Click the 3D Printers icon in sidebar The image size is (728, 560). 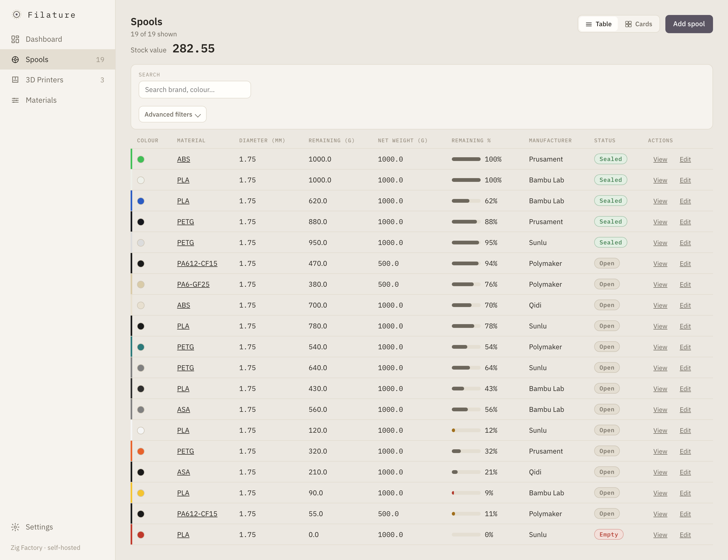tap(15, 80)
